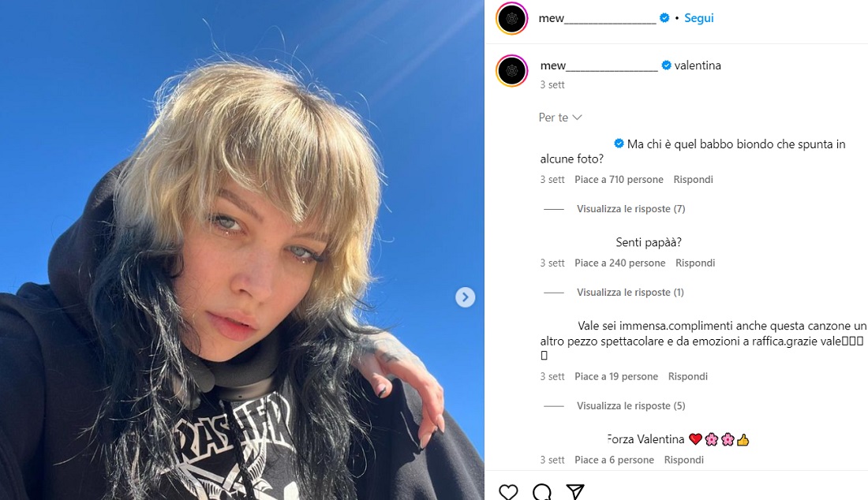868x500 pixels.
Task: Reply to the Forza Valentina comment
Action: coord(683,460)
